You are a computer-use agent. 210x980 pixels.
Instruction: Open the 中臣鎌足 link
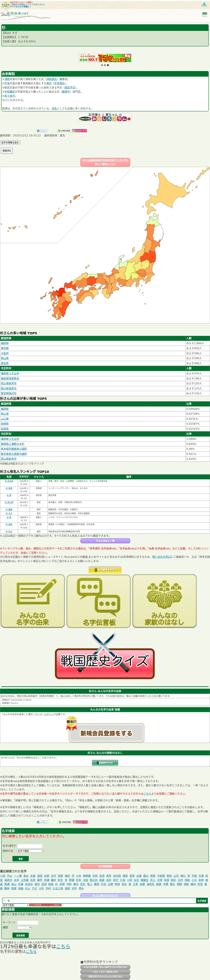[x=10, y=92]
